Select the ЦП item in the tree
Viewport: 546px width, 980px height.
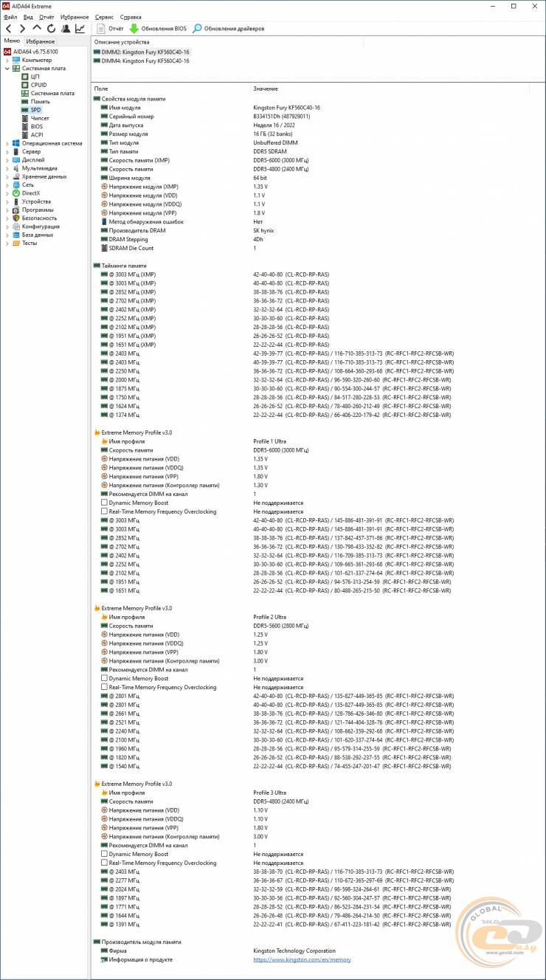30,77
